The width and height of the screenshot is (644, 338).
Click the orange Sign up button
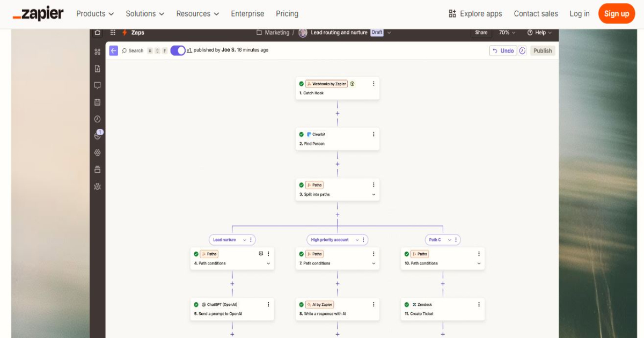(617, 13)
